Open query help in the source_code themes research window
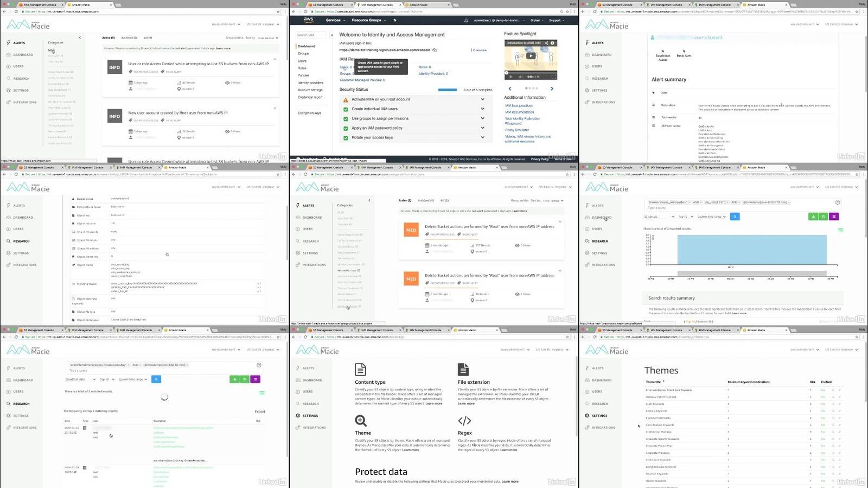This screenshot has width=868, height=488. [x=838, y=202]
